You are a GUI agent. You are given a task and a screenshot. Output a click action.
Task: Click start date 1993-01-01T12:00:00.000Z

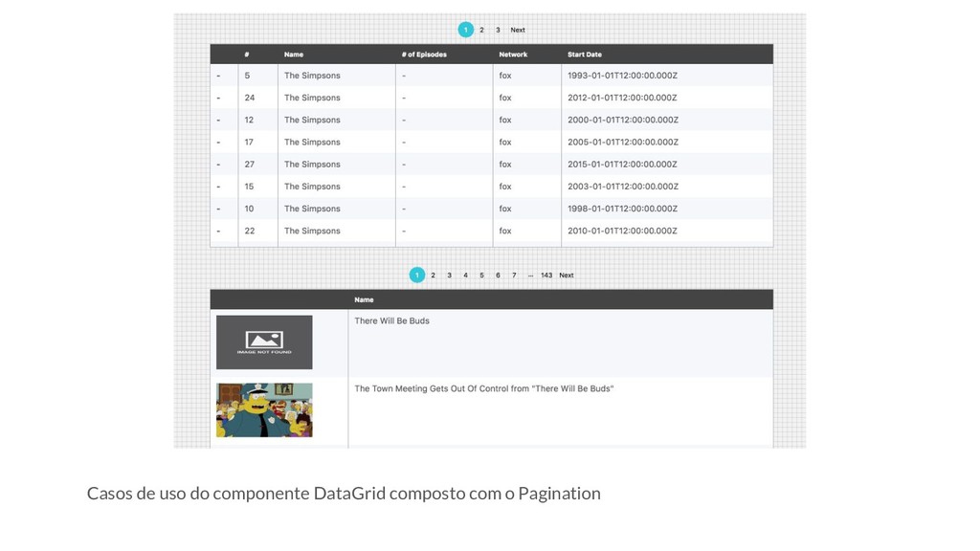coord(622,76)
